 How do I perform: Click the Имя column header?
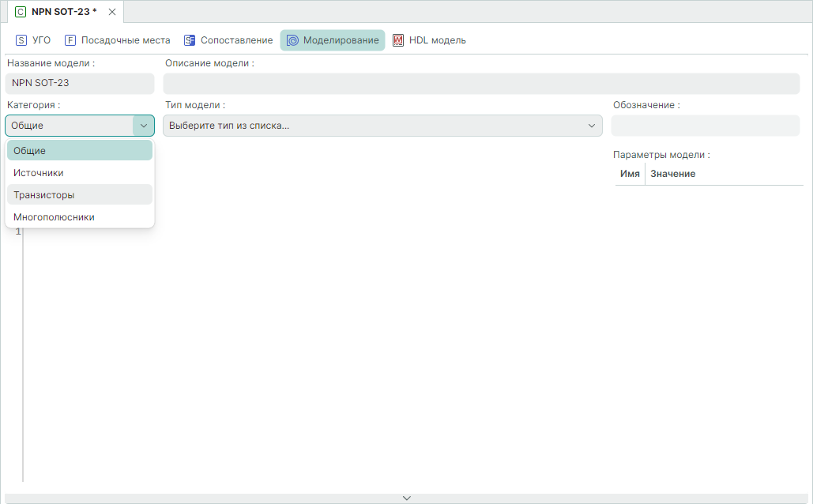(630, 174)
